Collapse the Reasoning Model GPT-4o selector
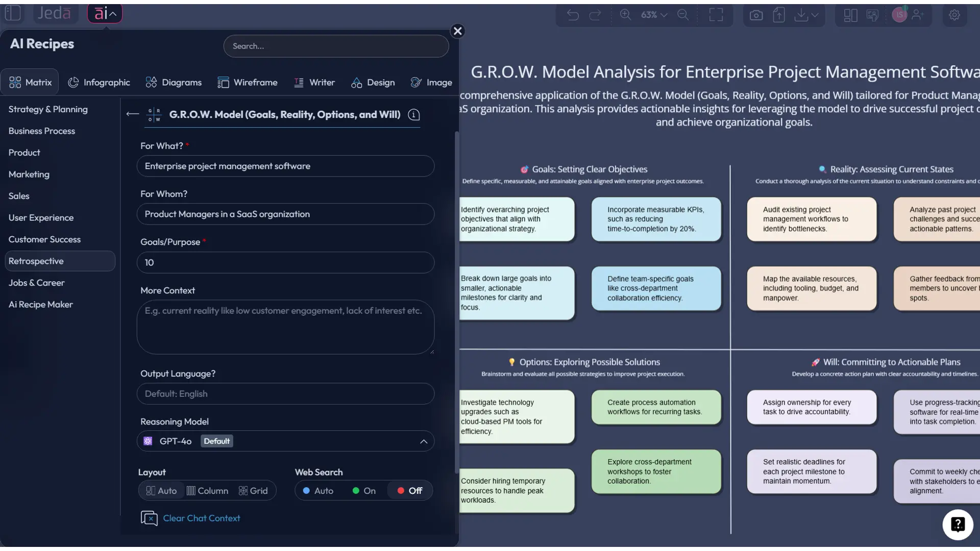 [424, 441]
